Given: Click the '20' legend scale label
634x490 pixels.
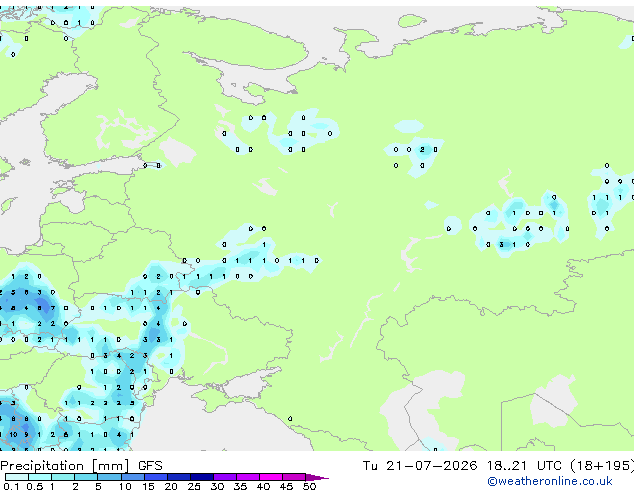Looking at the screenshot, I should click(171, 486).
